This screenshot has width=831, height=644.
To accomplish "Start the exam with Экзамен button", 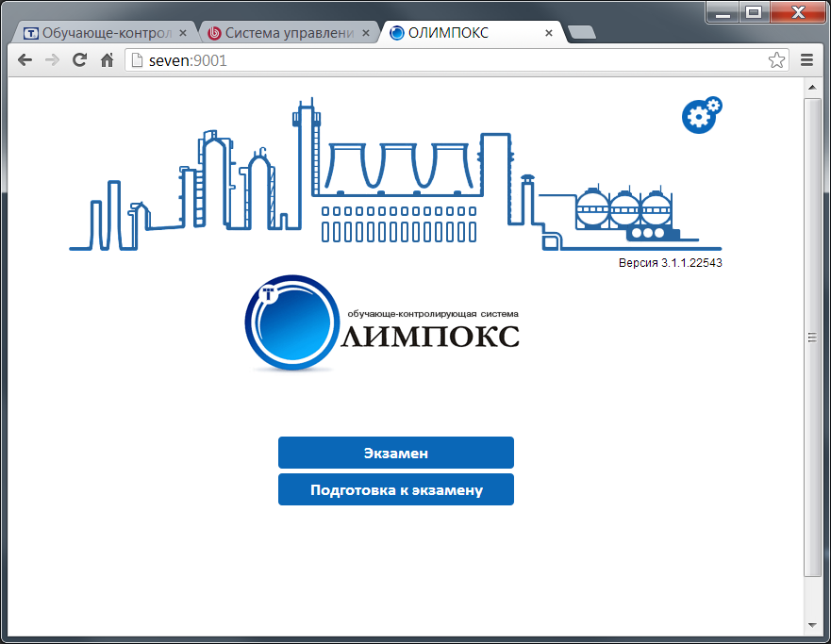I will click(395, 453).
